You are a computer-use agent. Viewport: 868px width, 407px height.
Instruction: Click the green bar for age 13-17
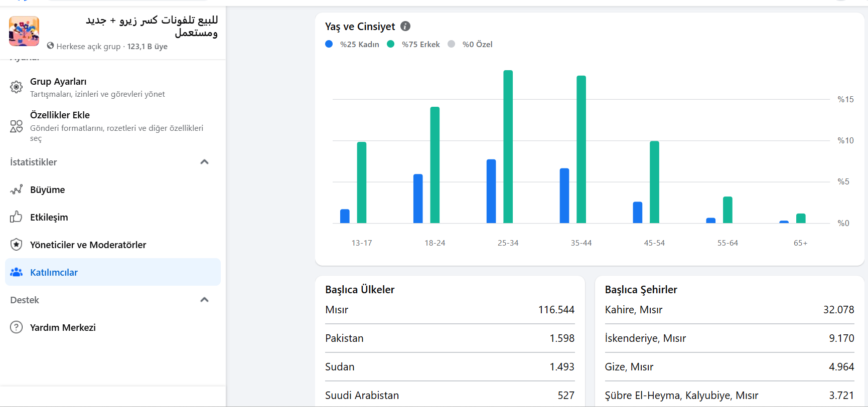click(x=362, y=182)
